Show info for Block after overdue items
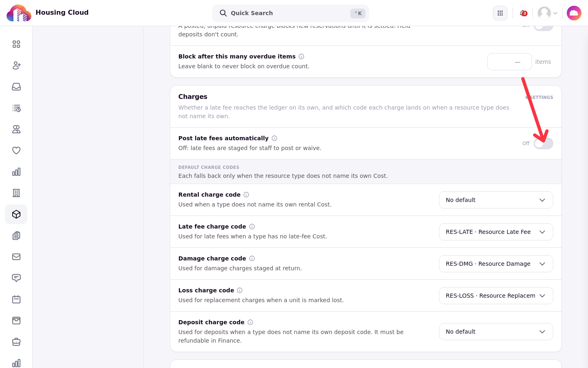Image resolution: width=588 pixels, height=368 pixels. tap(301, 56)
